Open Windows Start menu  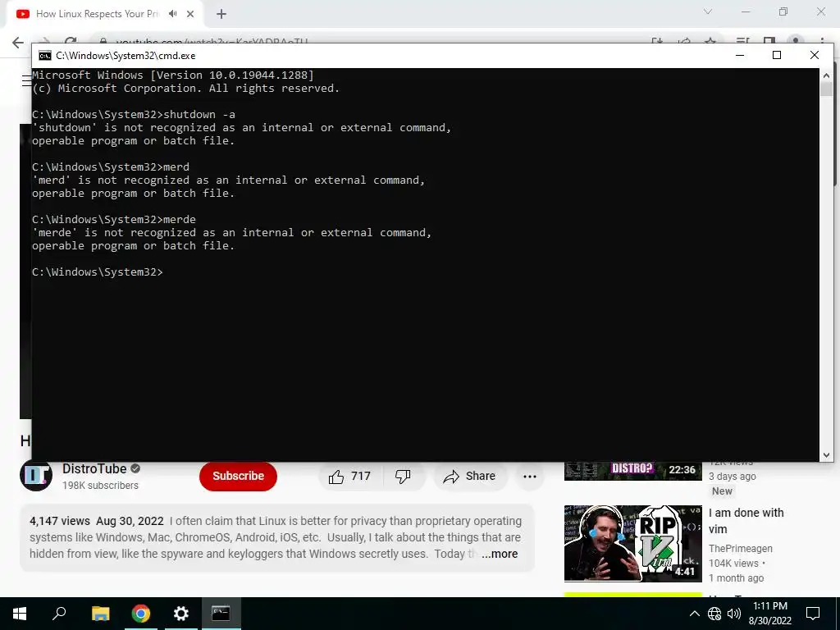[20, 614]
